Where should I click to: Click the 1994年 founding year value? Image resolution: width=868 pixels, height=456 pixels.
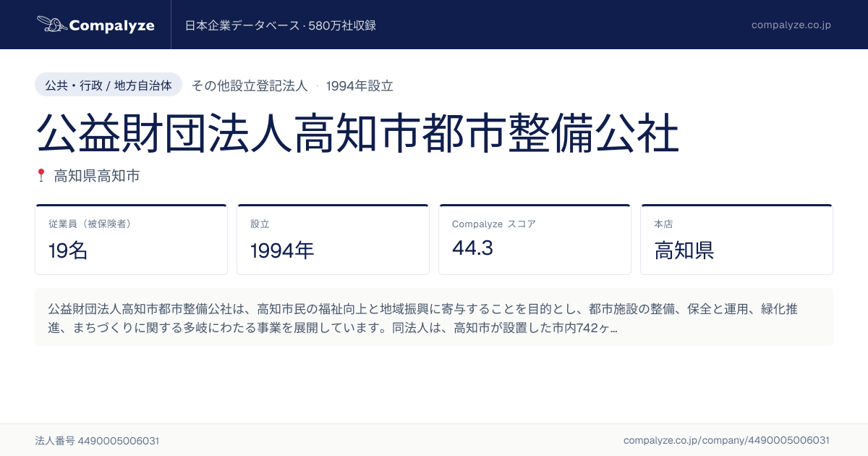point(282,250)
